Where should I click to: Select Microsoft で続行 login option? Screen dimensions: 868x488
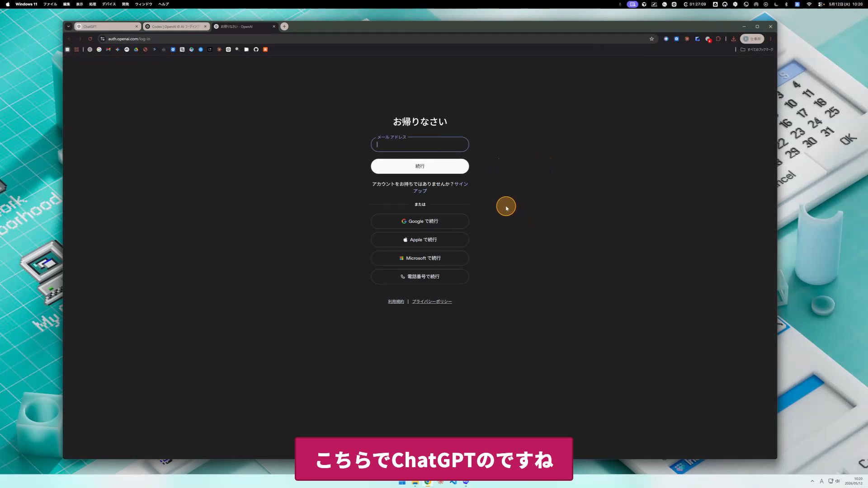coord(420,258)
